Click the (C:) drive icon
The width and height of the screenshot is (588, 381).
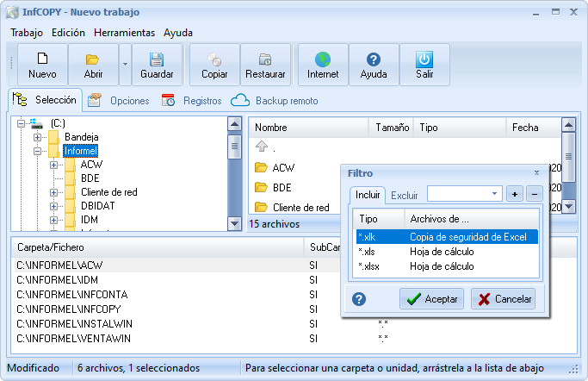(x=36, y=123)
